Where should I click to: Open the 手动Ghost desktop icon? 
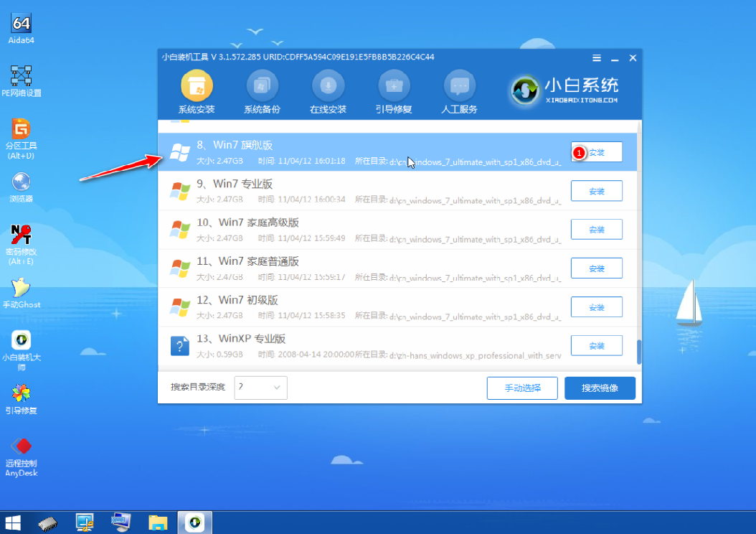coord(22,291)
